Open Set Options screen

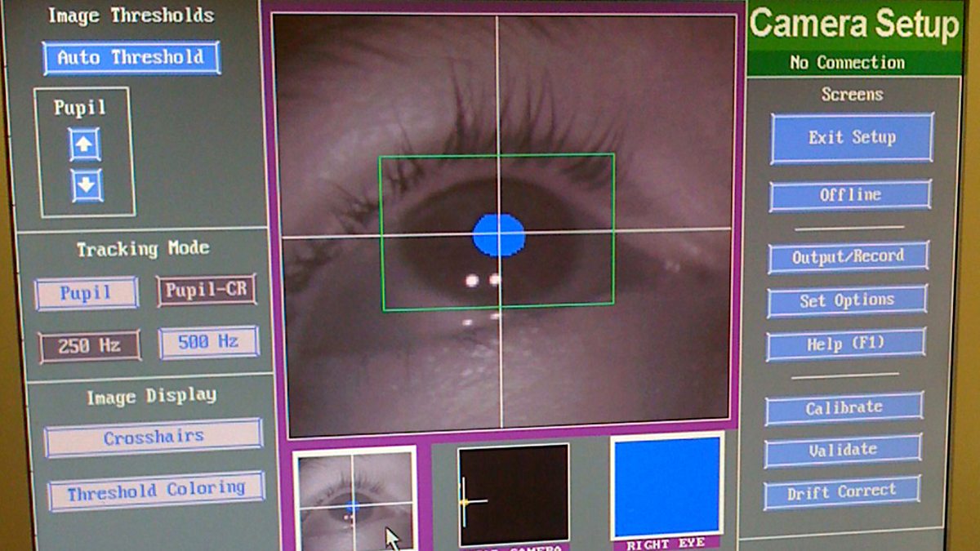click(x=846, y=300)
